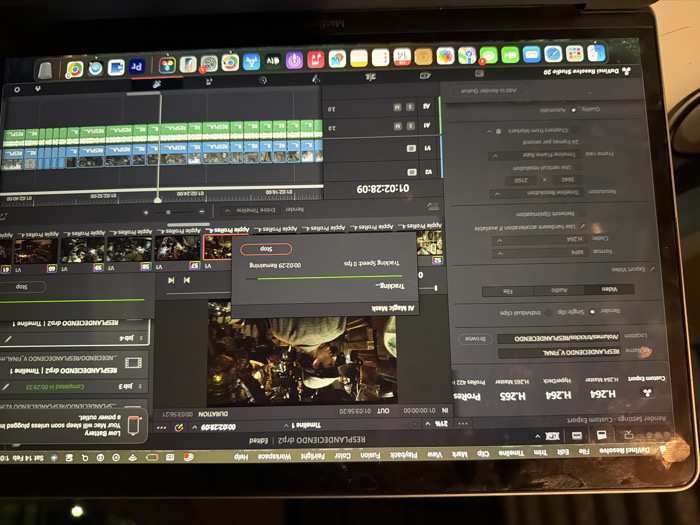Enable Network Optimization checkbox
The width and height of the screenshot is (700, 525).
pyautogui.click(x=582, y=213)
